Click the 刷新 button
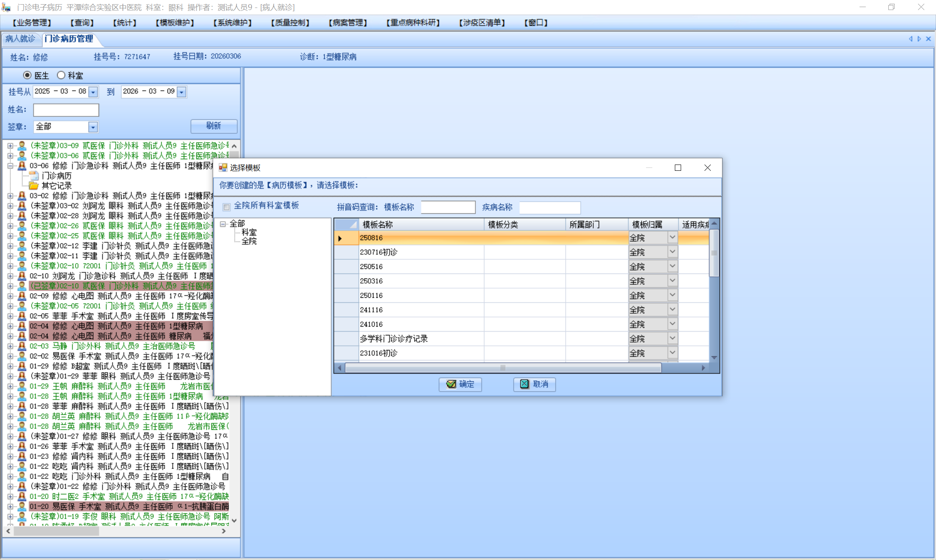This screenshot has width=936, height=560. pos(214,126)
